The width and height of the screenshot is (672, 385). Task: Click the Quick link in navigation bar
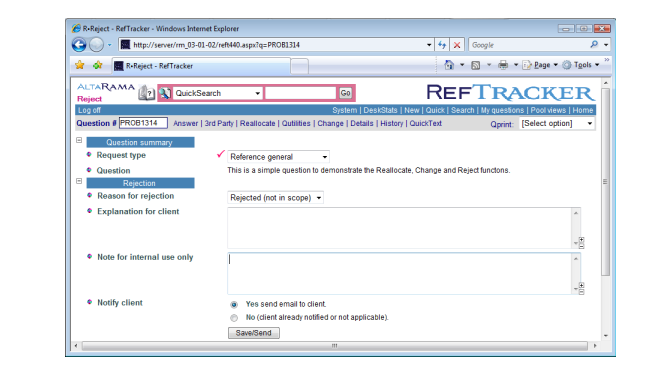(435, 110)
